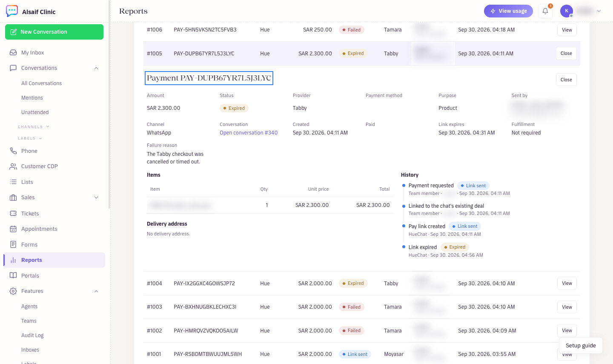
Task: Click the Phone handset icon
Action: (13, 151)
